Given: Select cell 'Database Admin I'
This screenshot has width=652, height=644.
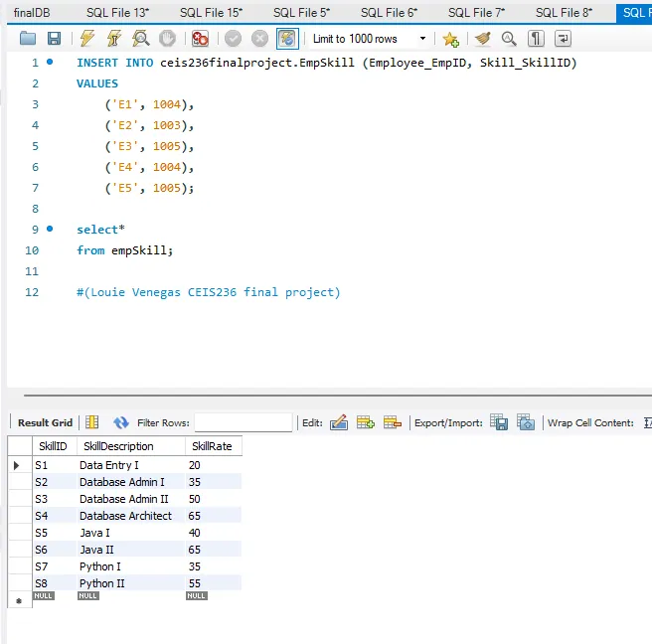Looking at the screenshot, I should (x=131, y=482).
